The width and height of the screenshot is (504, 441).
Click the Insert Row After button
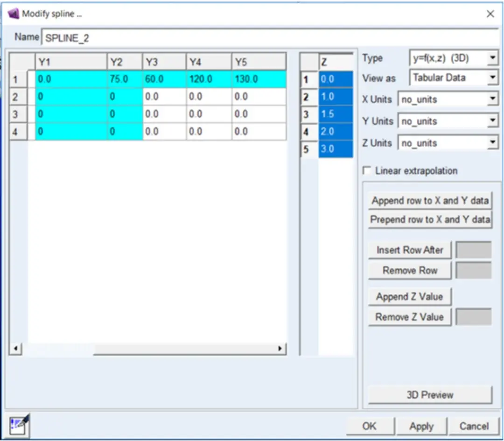[410, 250]
